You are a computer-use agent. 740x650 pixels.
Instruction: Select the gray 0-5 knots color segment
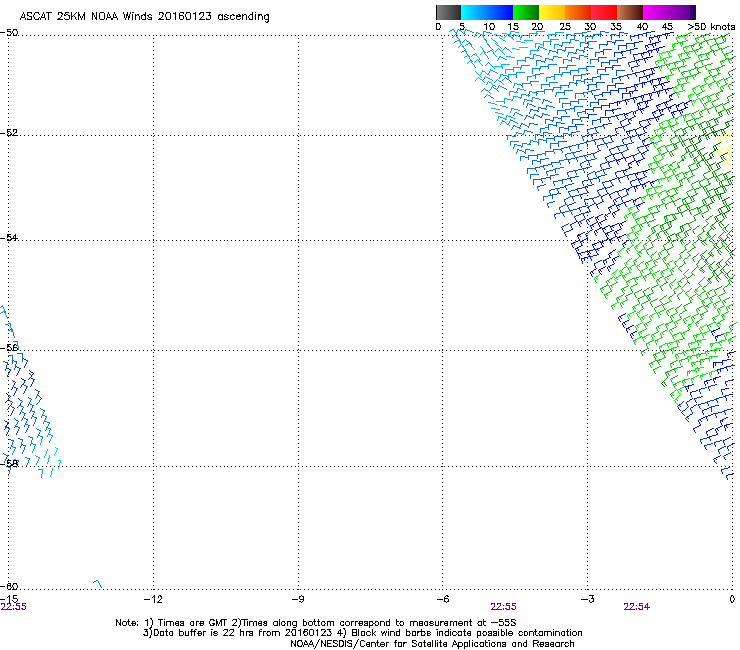click(448, 12)
